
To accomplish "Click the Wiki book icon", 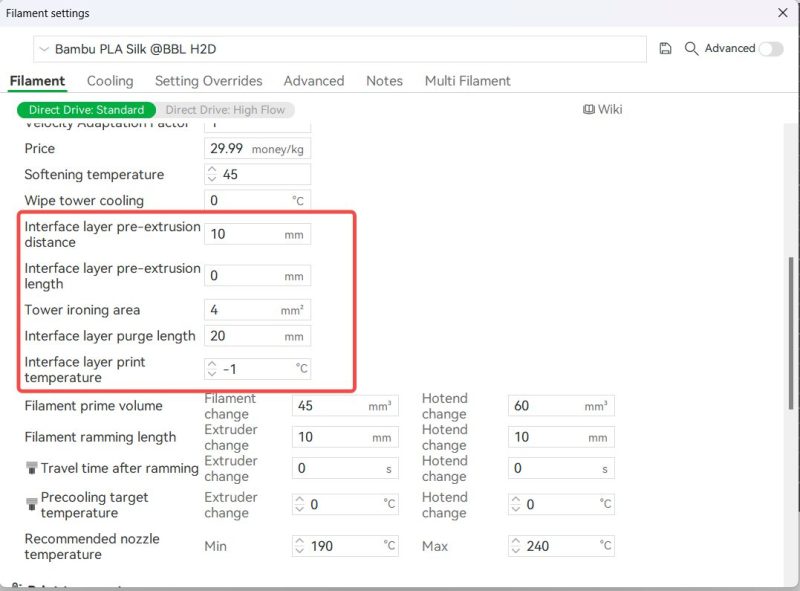I will point(589,109).
